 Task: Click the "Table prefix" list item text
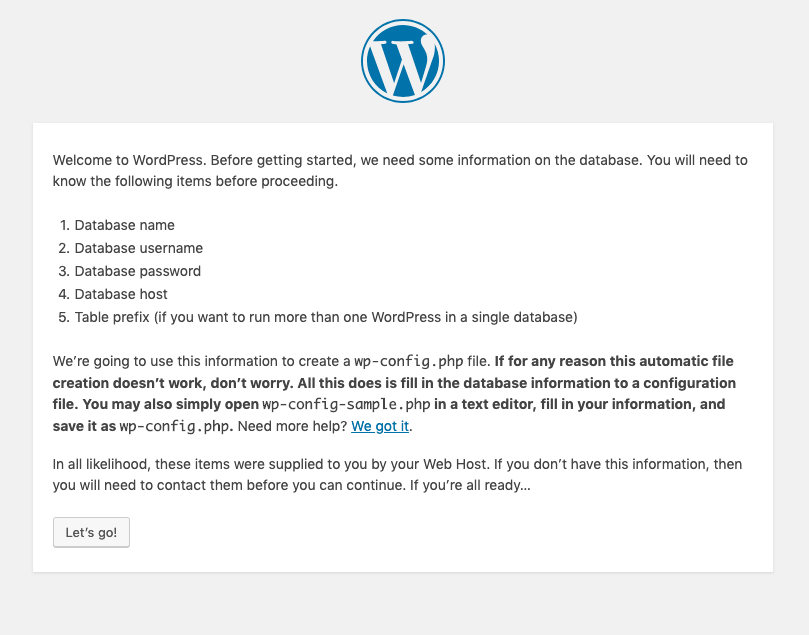click(x=326, y=317)
